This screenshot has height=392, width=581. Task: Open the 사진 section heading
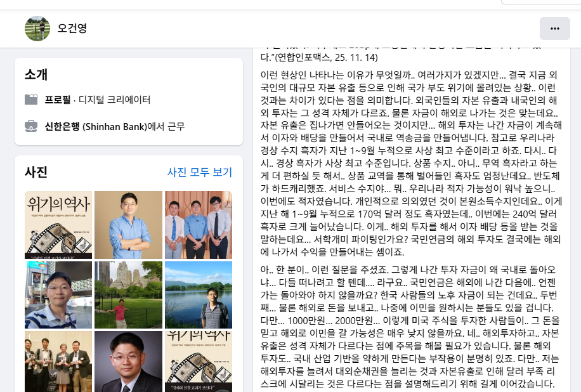[x=36, y=173]
